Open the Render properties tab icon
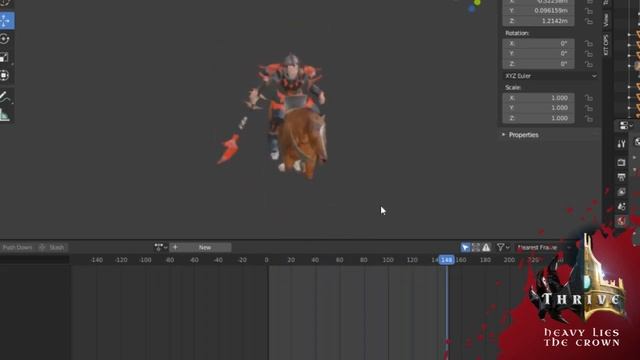Viewport: 640px width, 360px height. pos(621,162)
